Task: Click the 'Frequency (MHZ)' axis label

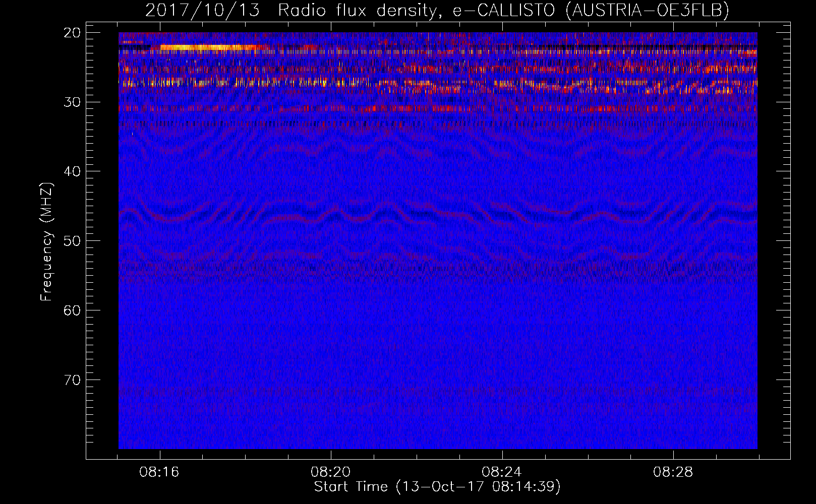Action: (x=46, y=242)
